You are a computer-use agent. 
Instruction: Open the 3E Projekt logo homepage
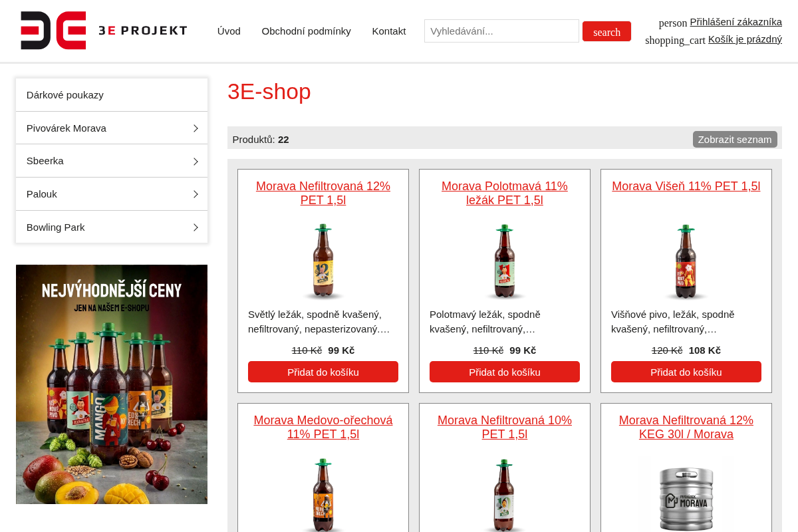click(104, 31)
